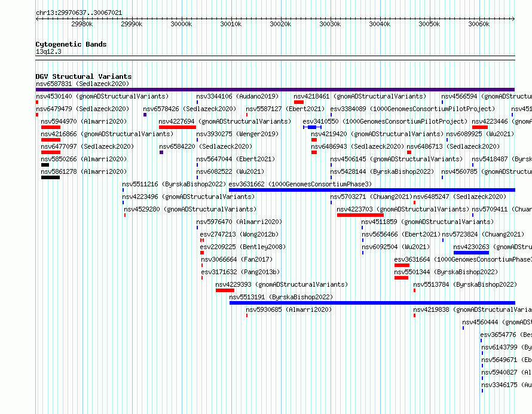
Task: Select red marker under nsv6486713
Action: [409, 152]
